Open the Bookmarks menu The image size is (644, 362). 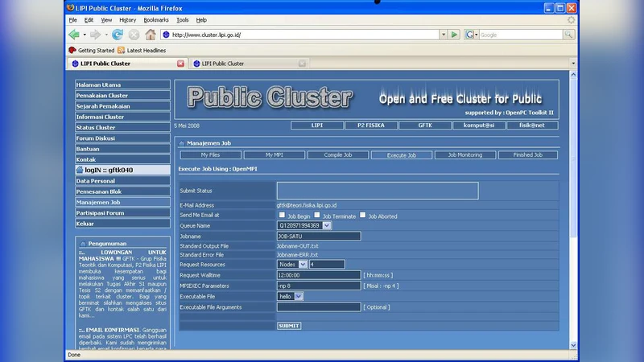157,19
